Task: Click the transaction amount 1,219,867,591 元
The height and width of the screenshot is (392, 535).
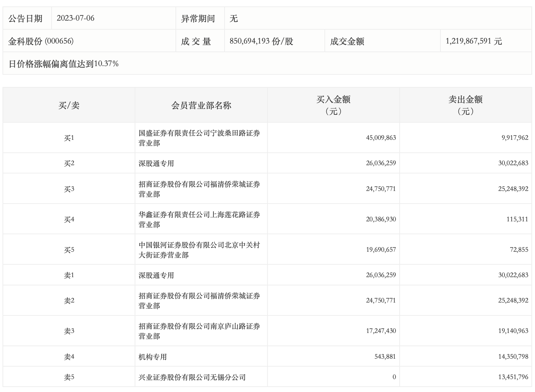Action: point(473,41)
